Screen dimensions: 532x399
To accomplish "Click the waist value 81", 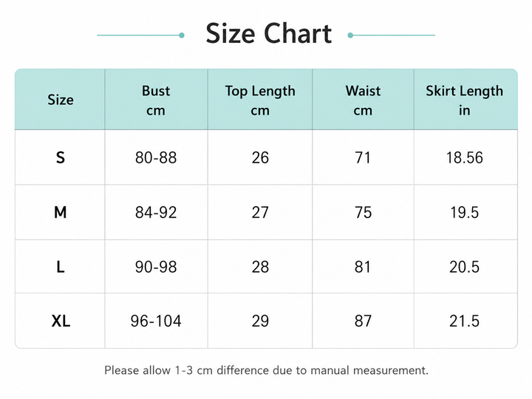I will [x=363, y=267].
